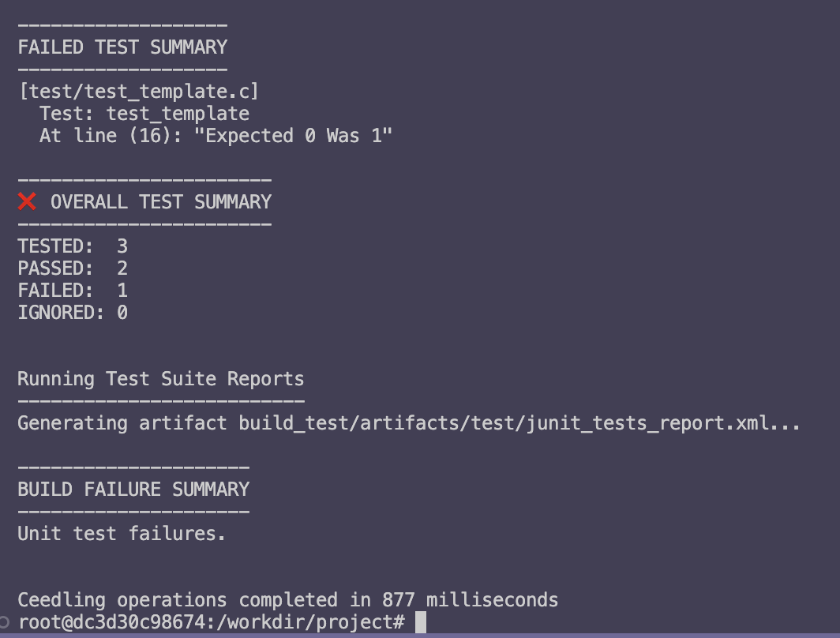
Task: Click the FAILED TEST SUMMARY heading
Action: [122, 47]
